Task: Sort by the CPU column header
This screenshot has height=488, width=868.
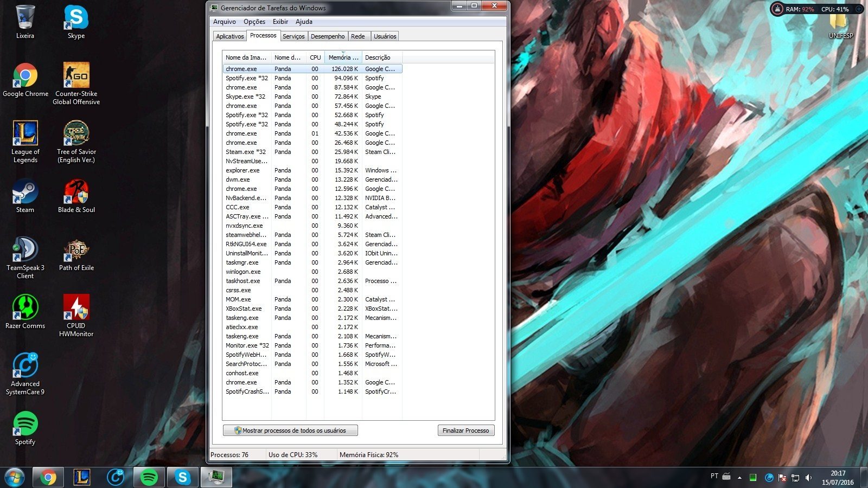Action: pos(315,57)
